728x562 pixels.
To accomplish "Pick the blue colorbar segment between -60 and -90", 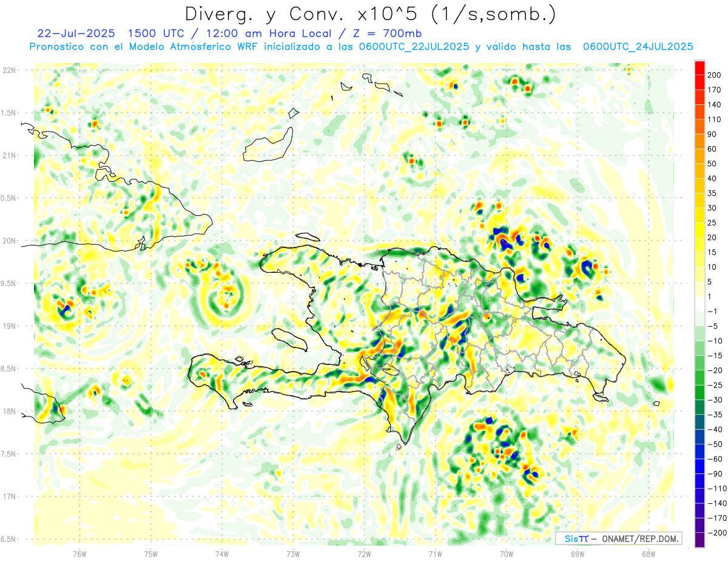I will point(699,466).
